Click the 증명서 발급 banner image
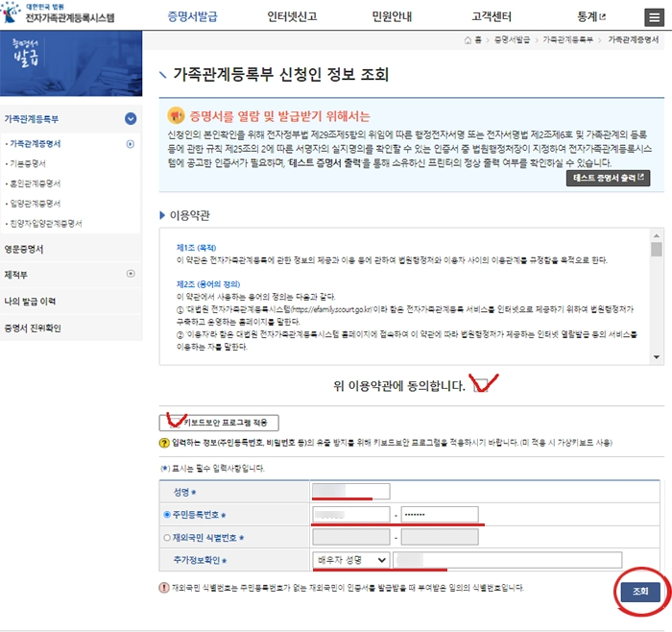Screen dimensions: 672x632 point(71,63)
